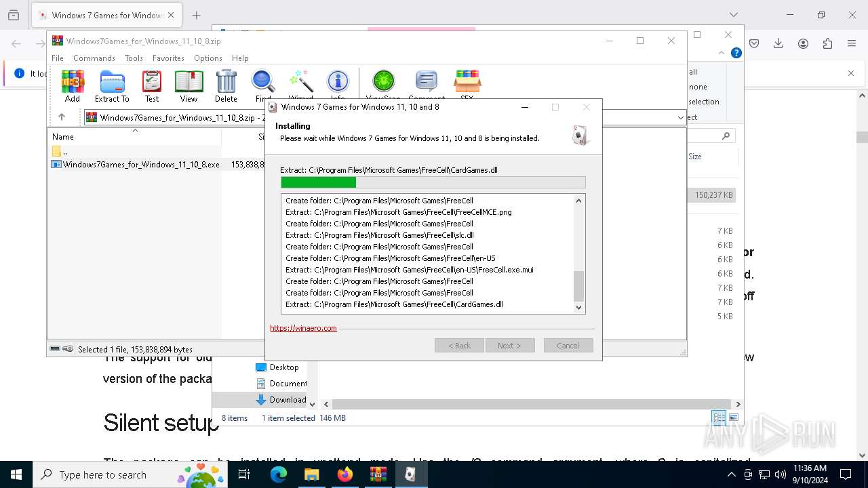Click WinRAR icon in taskbar
Image resolution: width=868 pixels, height=488 pixels.
click(378, 474)
